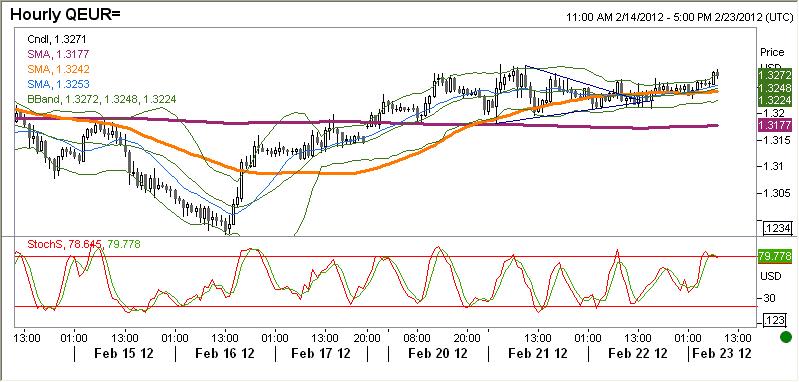Click the green status circle icon
799x382 pixels.
coord(786,337)
